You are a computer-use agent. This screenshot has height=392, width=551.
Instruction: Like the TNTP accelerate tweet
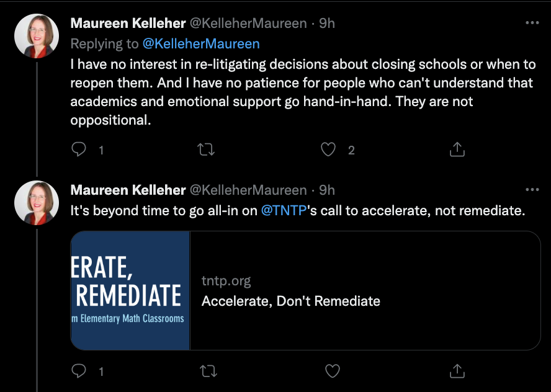click(x=333, y=371)
